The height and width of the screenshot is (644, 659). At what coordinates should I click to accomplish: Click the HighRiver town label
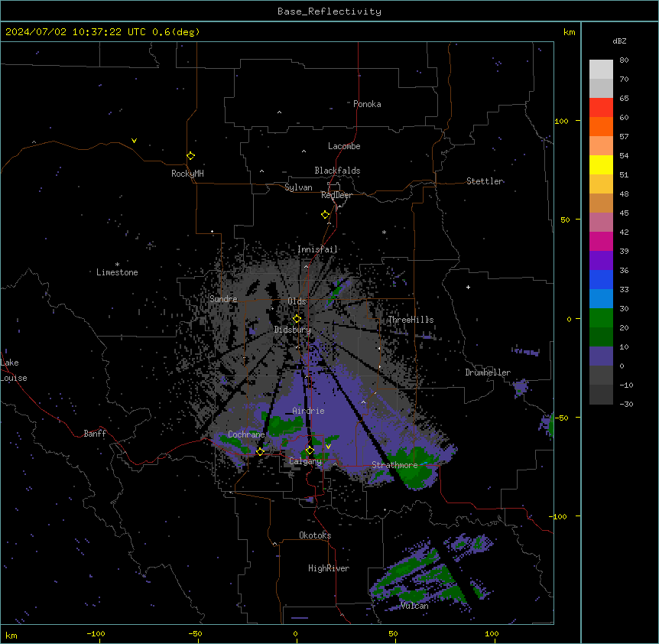pyautogui.click(x=329, y=568)
